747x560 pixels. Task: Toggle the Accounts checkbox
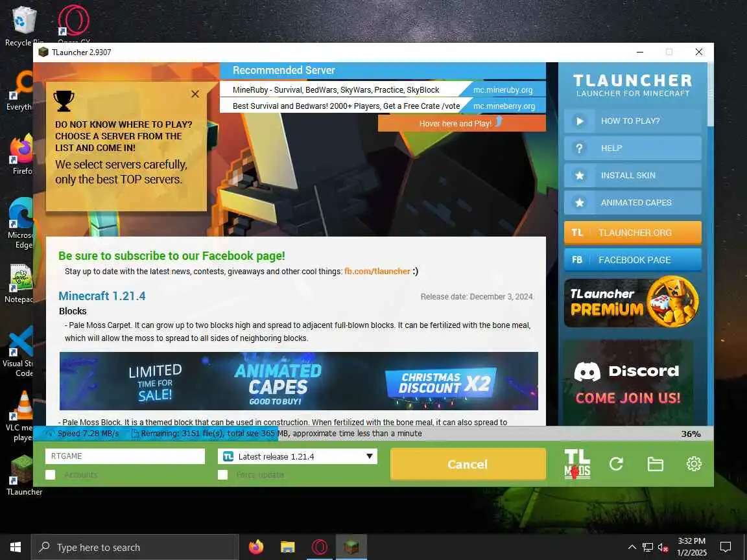point(50,474)
